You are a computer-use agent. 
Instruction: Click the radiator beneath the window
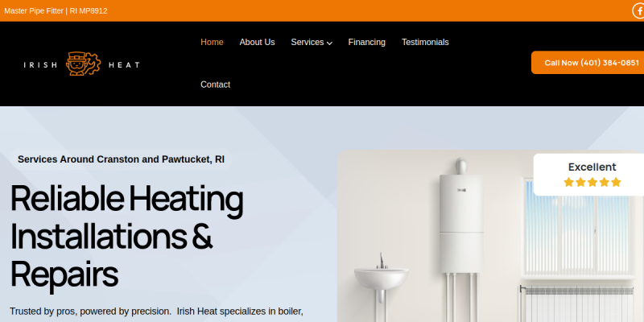pos(577,304)
